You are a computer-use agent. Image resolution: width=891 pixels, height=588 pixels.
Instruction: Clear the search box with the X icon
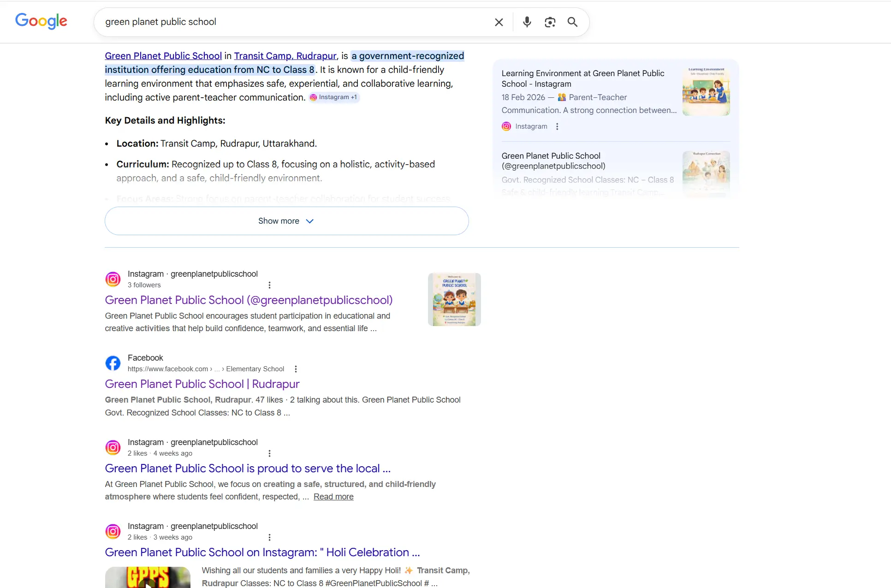point(499,22)
